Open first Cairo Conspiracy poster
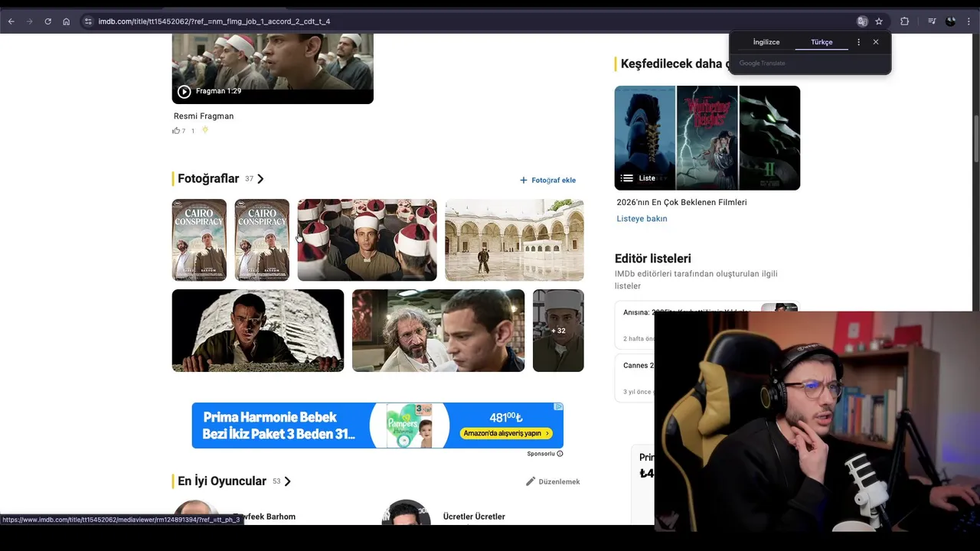Viewport: 980px width, 551px height. [199, 240]
